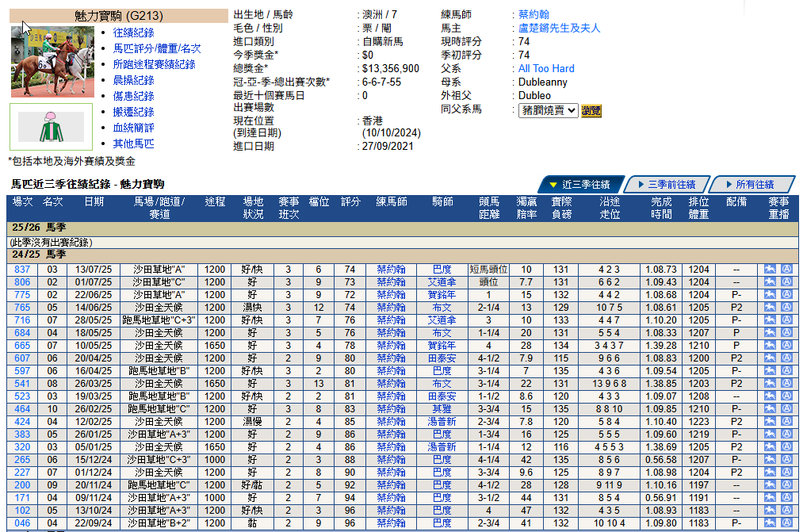Open the 同父系馬 dropdown showing 豬膶燒賣
This screenshot has height=532, width=807.
[548, 110]
